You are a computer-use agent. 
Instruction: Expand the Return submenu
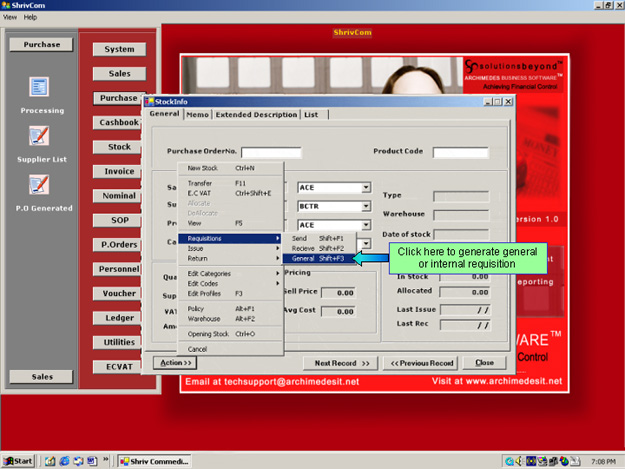pyautogui.click(x=230, y=258)
